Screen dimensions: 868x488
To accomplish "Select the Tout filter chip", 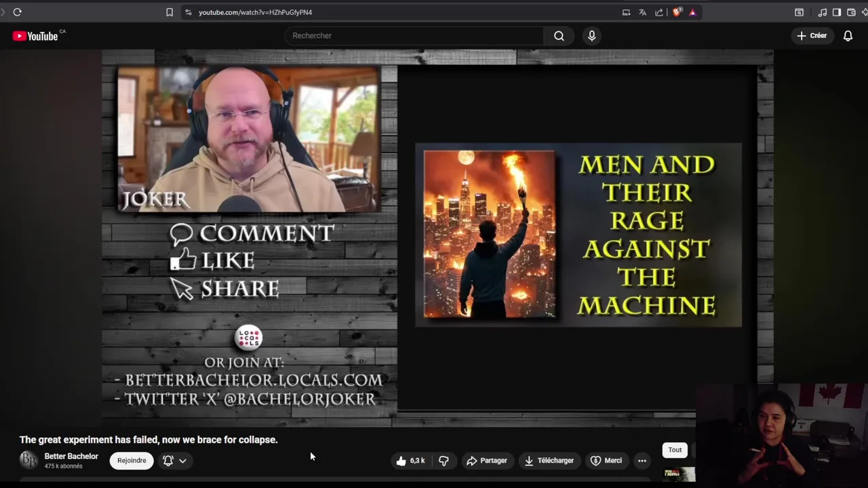I will click(x=675, y=450).
